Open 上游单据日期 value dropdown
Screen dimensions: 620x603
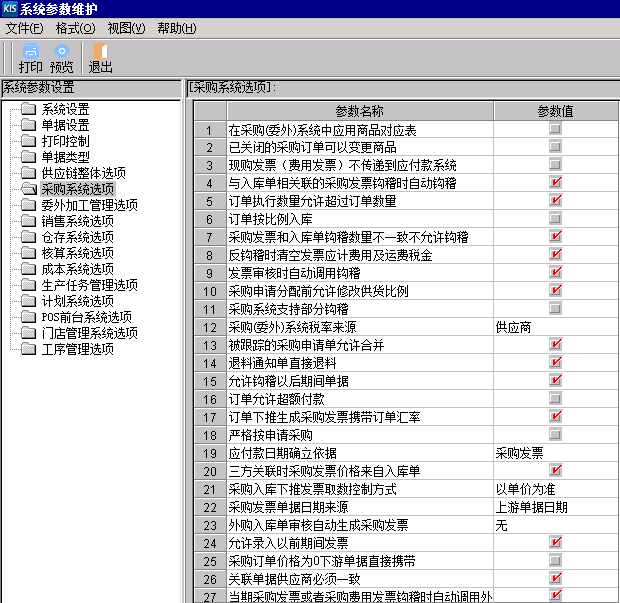coord(556,507)
